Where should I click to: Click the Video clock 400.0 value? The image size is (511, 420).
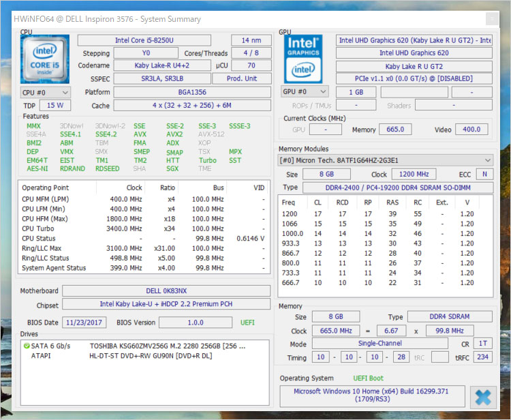(x=471, y=130)
